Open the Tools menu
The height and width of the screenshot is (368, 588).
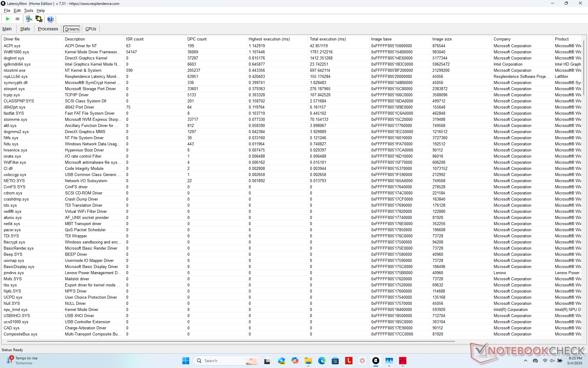coord(28,10)
